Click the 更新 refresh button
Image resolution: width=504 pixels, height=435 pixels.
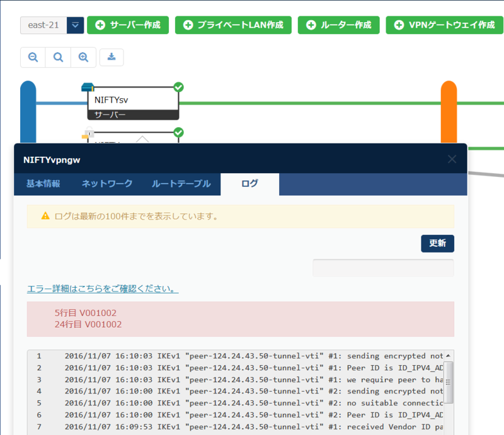point(437,244)
